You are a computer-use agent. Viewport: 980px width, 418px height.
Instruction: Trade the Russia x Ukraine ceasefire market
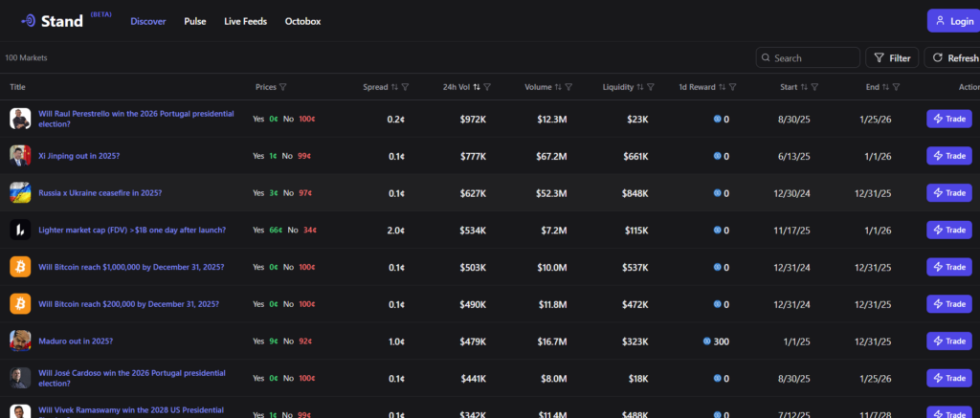(949, 193)
